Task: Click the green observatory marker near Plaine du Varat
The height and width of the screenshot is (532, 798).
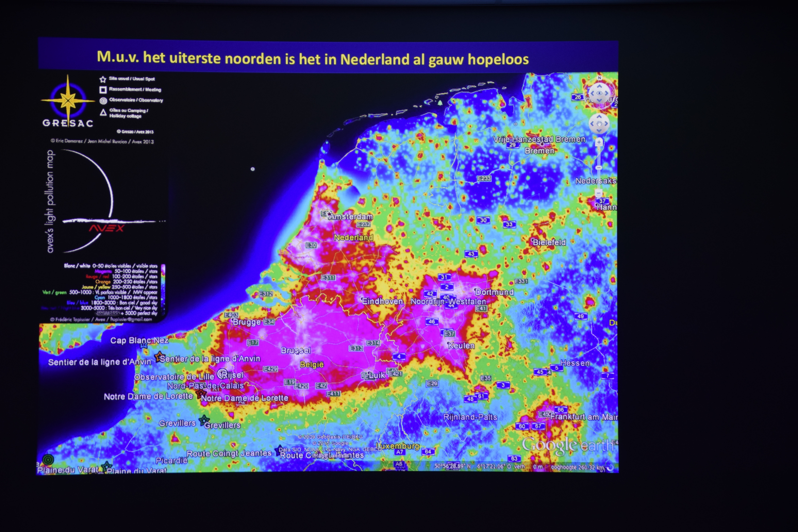Action: pyautogui.click(x=48, y=460)
